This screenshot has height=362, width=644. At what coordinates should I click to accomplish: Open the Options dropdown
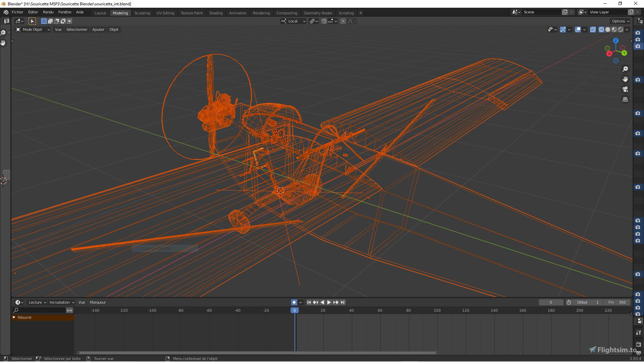(x=620, y=21)
